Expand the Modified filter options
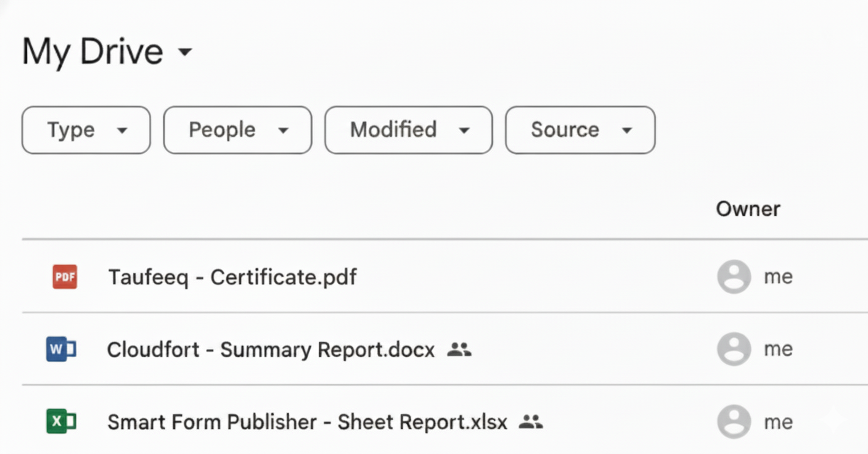Viewport: 868px width, 454px height. (408, 130)
